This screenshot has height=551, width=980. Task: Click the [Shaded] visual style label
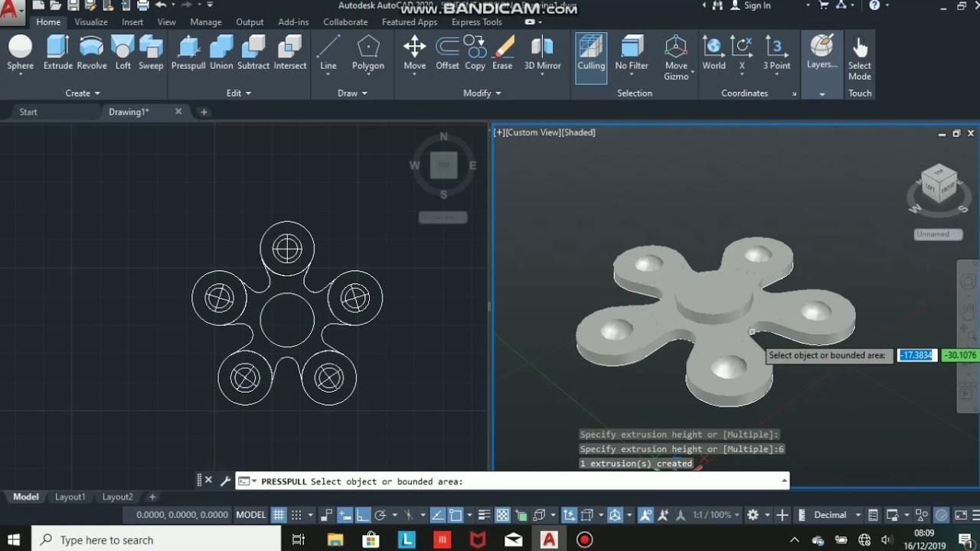[x=579, y=132]
